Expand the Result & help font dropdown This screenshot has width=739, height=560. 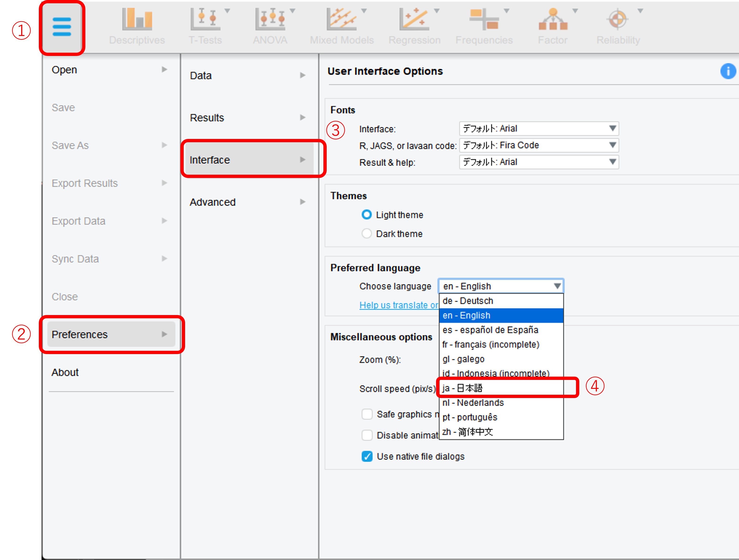click(x=539, y=162)
